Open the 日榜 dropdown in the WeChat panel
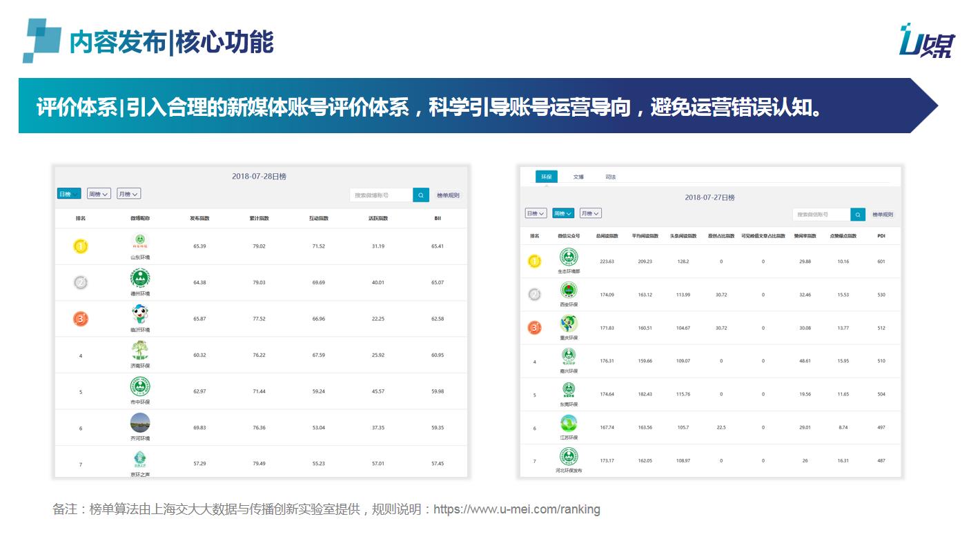 point(536,213)
